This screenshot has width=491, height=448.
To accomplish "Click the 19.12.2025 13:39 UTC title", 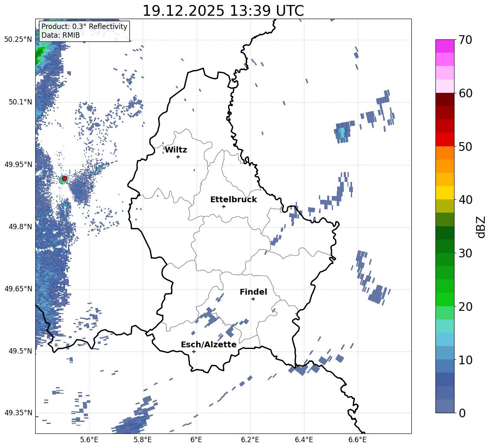I will [223, 11].
